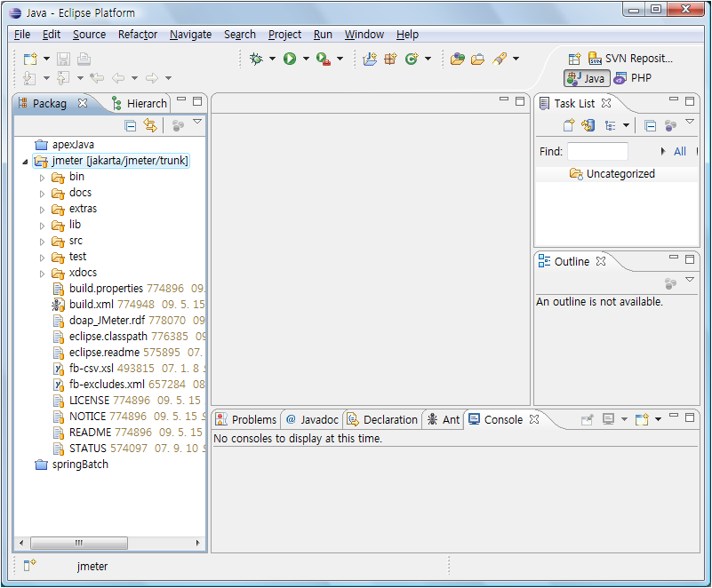Toggle focus on active task in Package Explorer
This screenshot has width=712, height=588.
(x=178, y=125)
